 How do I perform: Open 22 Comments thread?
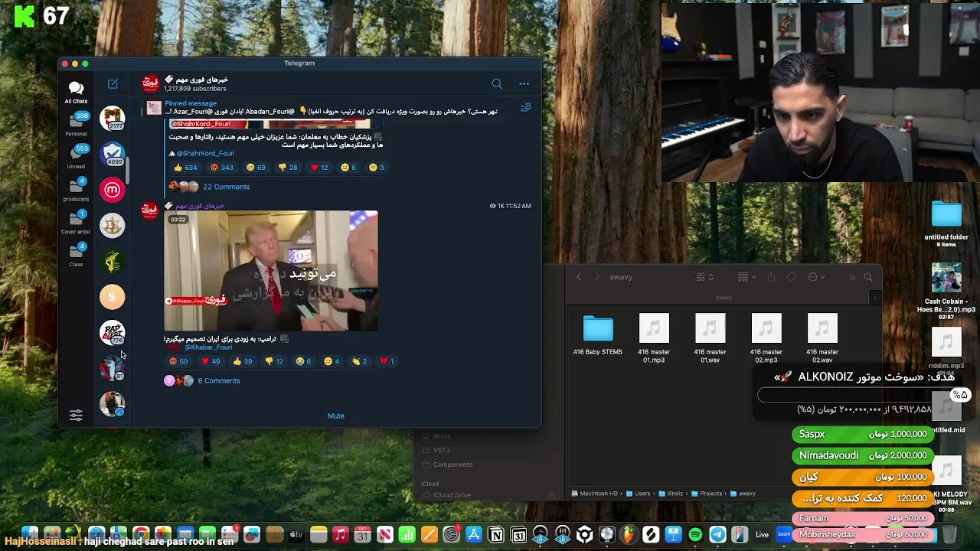226,187
